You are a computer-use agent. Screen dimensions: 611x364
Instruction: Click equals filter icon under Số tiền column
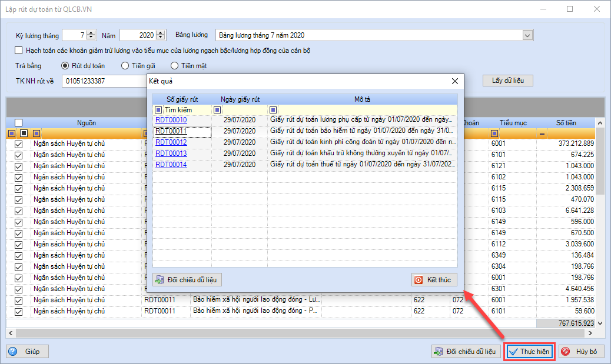click(542, 133)
